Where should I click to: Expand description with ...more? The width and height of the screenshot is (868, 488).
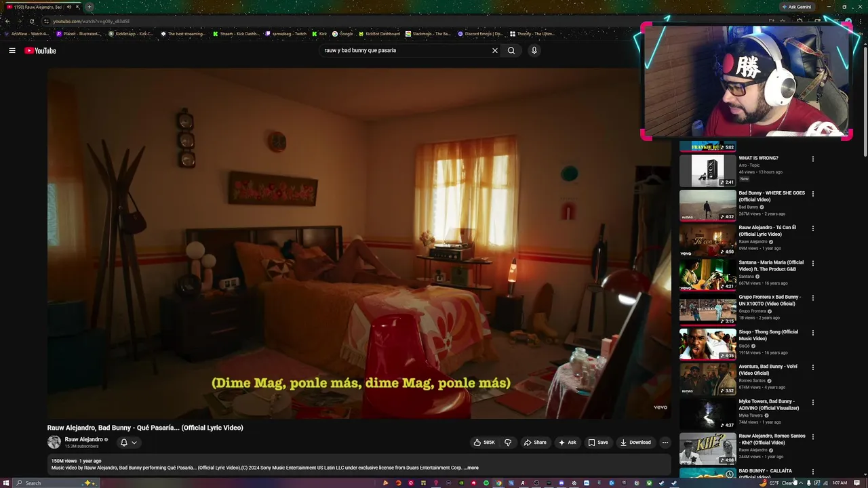[472, 468]
